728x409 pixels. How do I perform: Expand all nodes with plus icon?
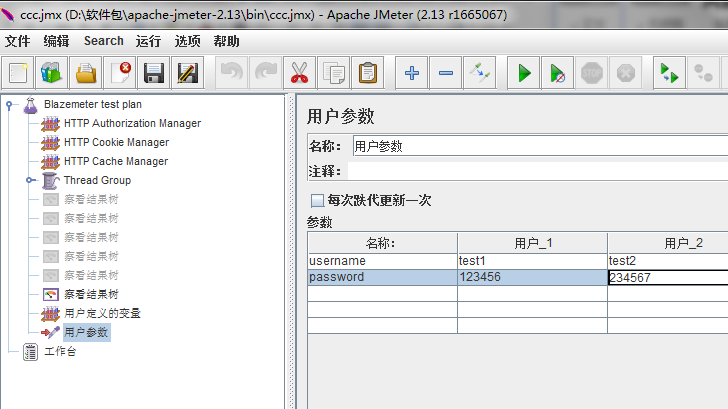pyautogui.click(x=412, y=73)
